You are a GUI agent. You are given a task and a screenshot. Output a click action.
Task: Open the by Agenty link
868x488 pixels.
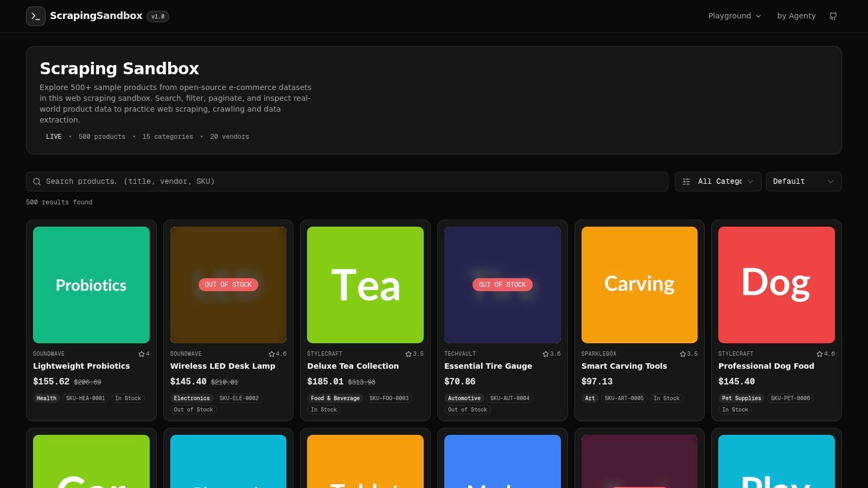pyautogui.click(x=796, y=16)
